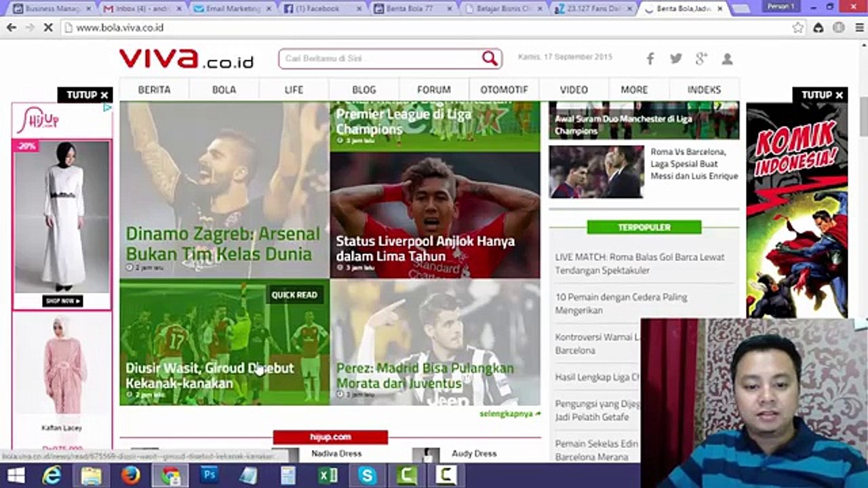This screenshot has height=488, width=868.
Task: Switch to the Berita Bola 77 tab
Action: (x=411, y=9)
